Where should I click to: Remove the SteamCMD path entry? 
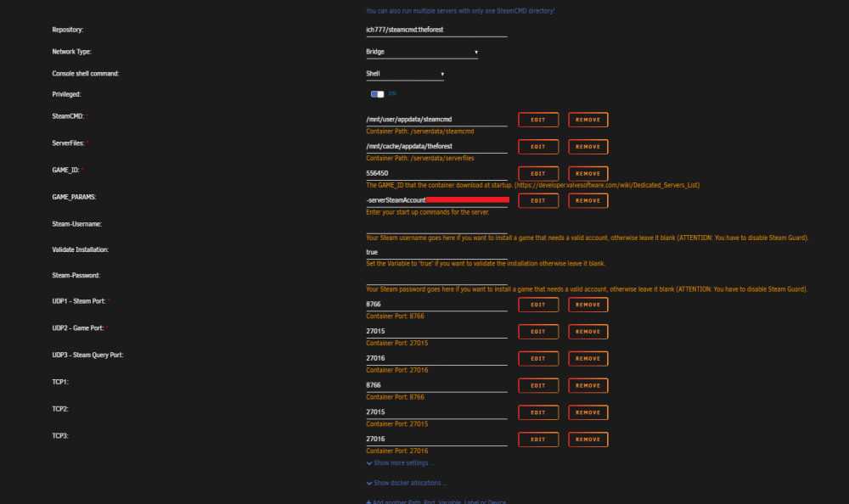click(588, 120)
